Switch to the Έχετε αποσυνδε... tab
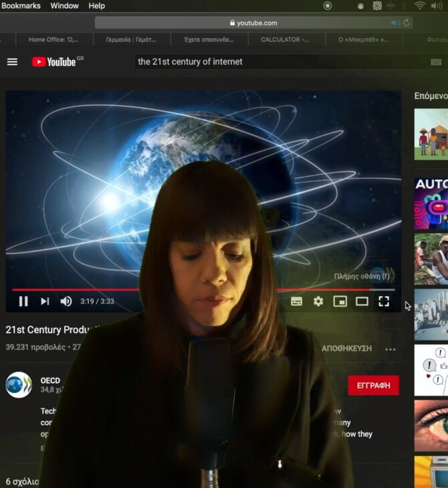The height and width of the screenshot is (488, 448). tap(209, 39)
